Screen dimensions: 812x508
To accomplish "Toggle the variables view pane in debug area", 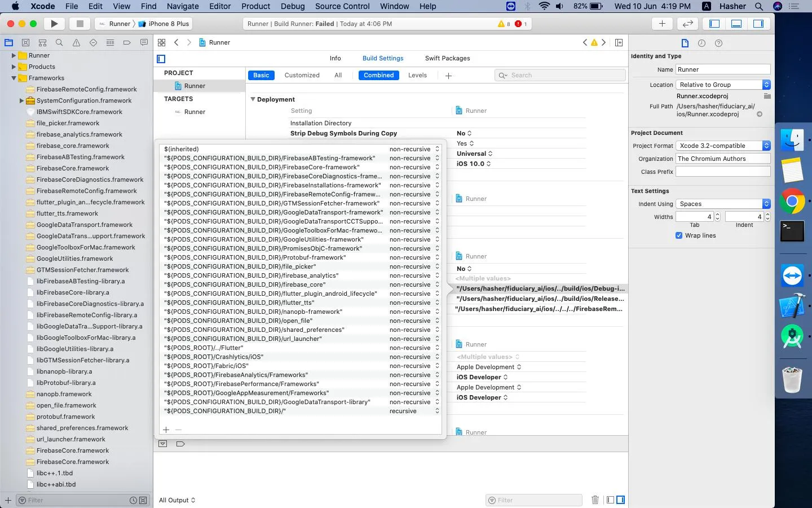I will pyautogui.click(x=610, y=500).
